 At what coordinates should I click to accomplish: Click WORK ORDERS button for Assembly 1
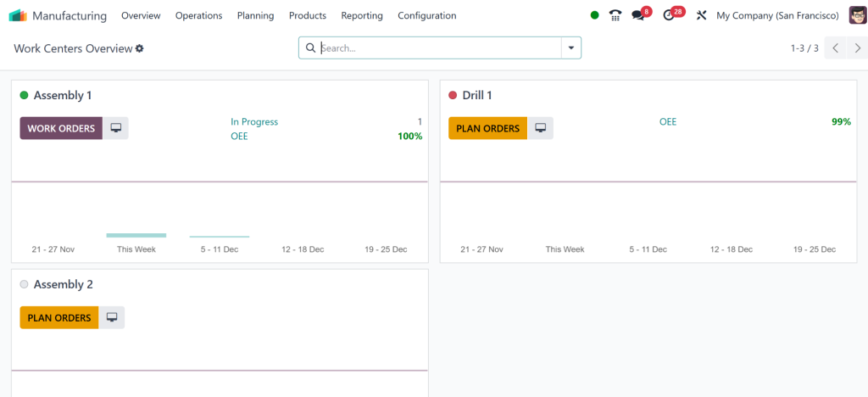pos(61,128)
